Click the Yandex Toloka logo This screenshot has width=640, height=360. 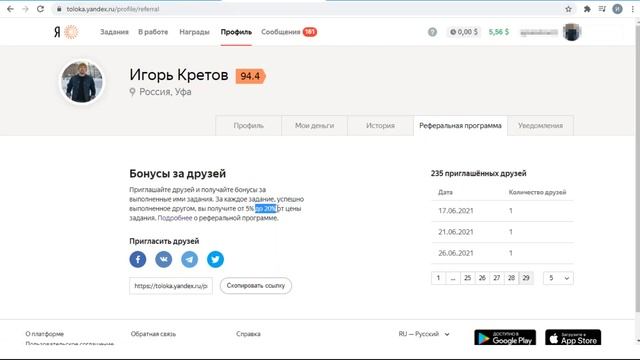pyautogui.click(x=67, y=32)
